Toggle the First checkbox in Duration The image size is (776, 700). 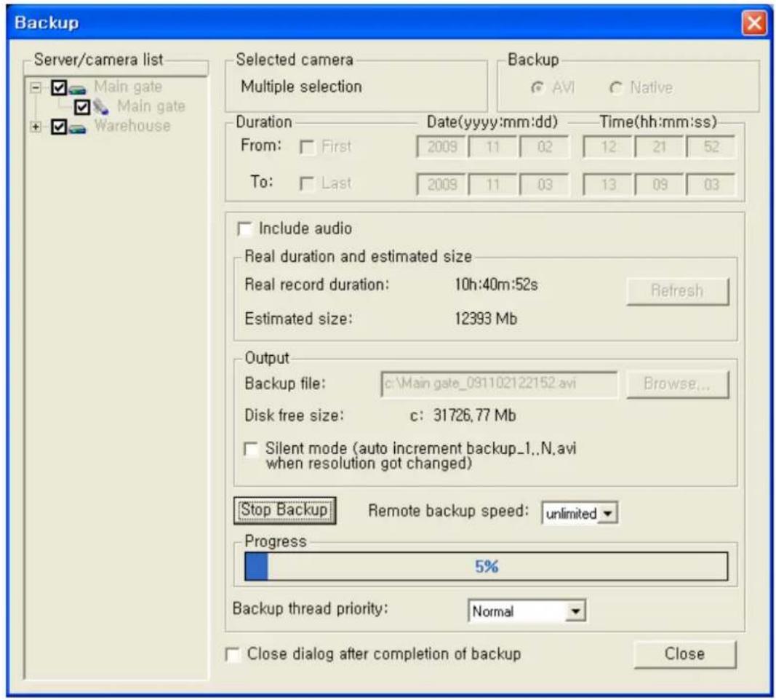pyautogui.click(x=307, y=147)
